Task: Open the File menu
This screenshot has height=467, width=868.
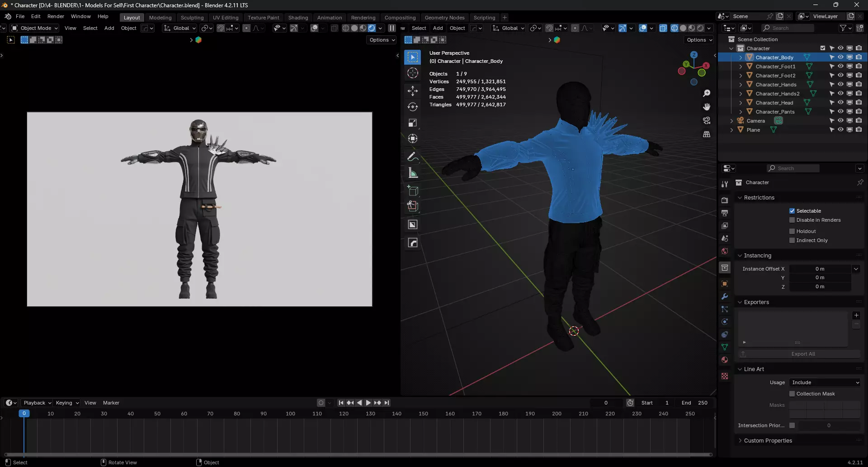Action: (20, 16)
